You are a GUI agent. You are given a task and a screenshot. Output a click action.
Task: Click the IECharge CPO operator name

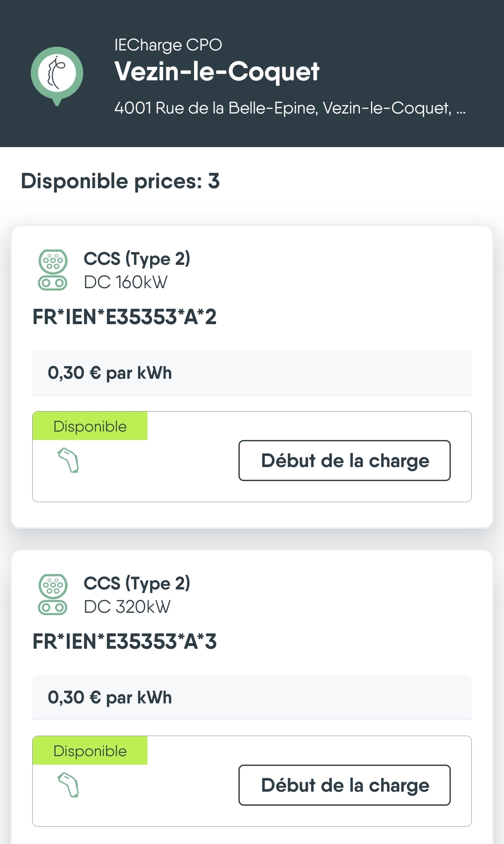[168, 45]
